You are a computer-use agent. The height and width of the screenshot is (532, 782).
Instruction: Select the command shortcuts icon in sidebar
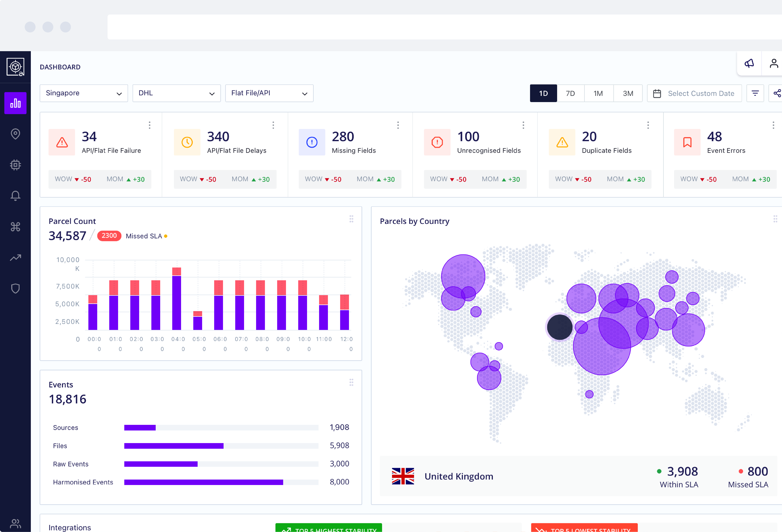click(15, 227)
